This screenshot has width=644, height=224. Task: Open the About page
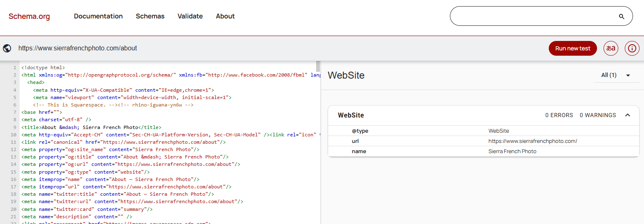(x=225, y=16)
